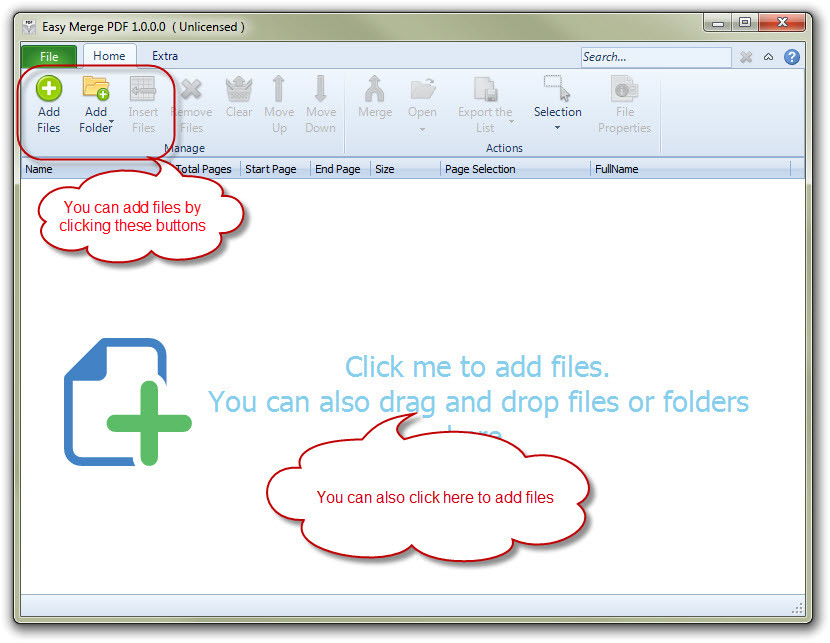830x643 pixels.
Task: Click the Move Down arrow icon
Action: click(320, 88)
